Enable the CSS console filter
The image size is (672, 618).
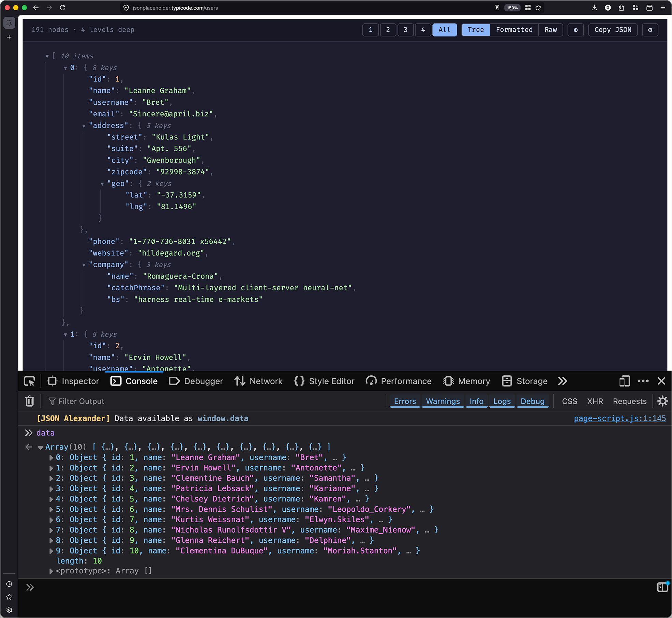coord(569,401)
